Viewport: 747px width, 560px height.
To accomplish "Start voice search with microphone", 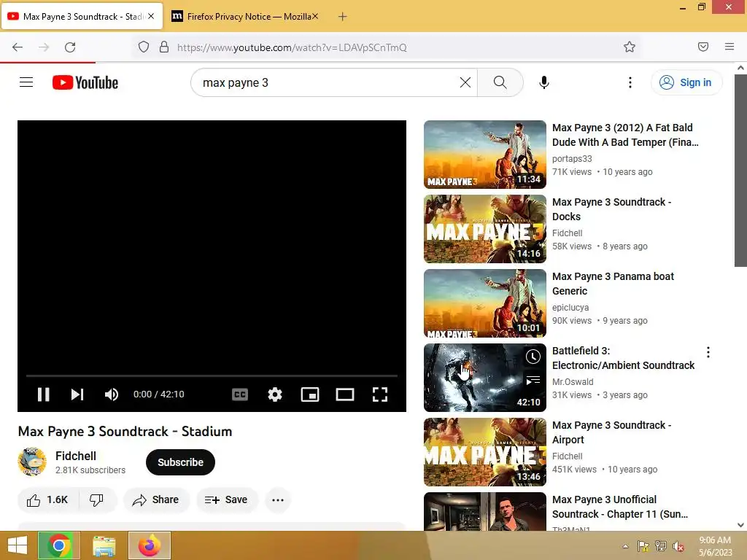I will [544, 82].
